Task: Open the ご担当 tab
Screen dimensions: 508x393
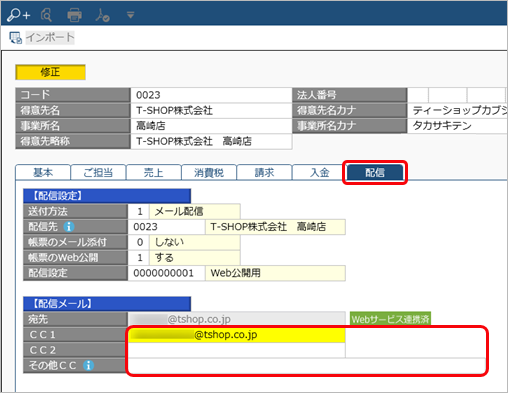Action: pos(98,172)
